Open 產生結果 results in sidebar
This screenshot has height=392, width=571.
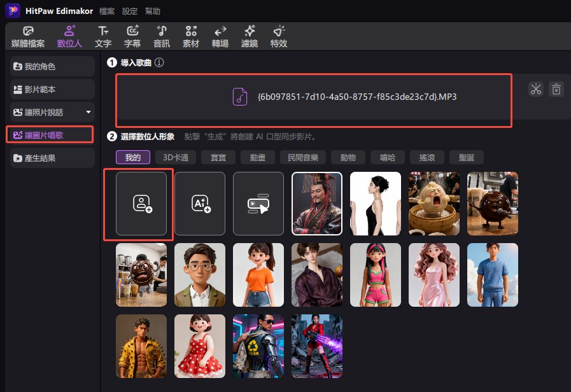tap(52, 158)
